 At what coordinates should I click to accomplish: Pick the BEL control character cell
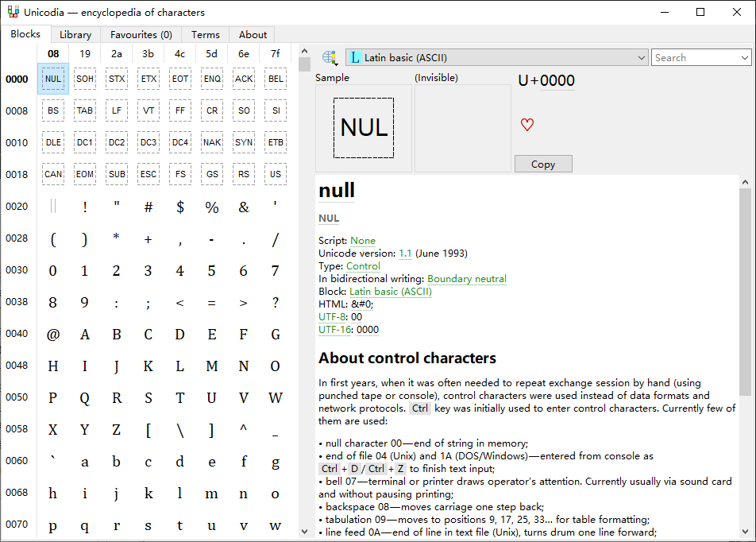(276, 79)
